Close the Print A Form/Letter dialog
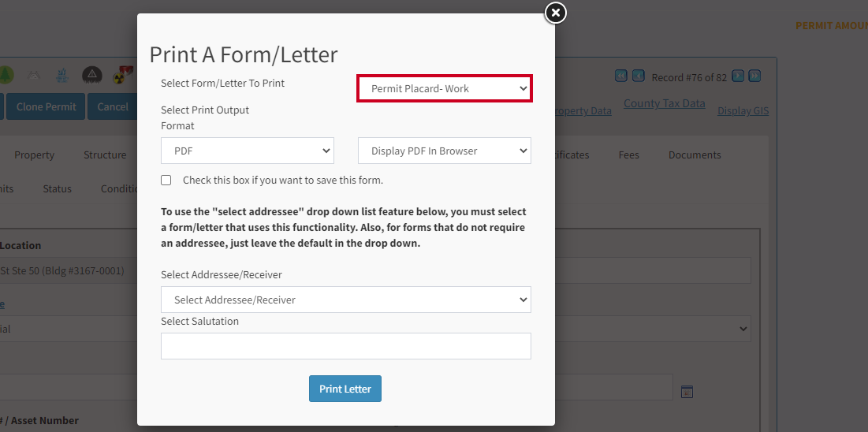The image size is (868, 432). coord(555,13)
